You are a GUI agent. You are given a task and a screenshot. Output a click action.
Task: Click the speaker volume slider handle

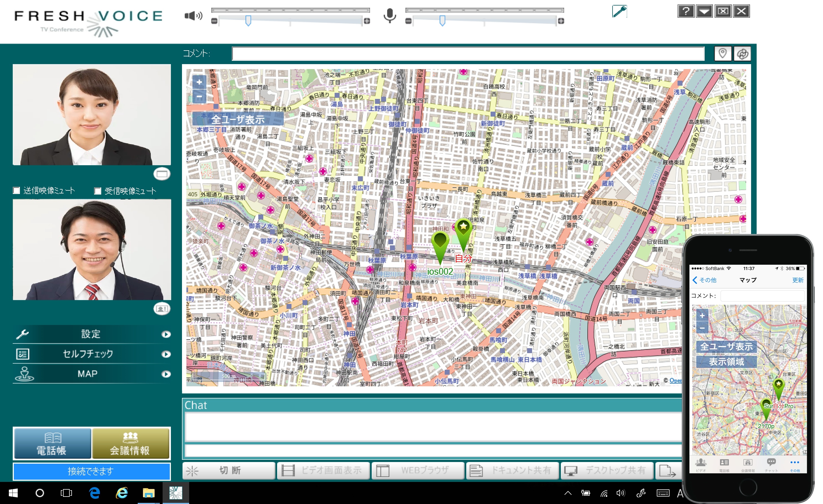248,21
